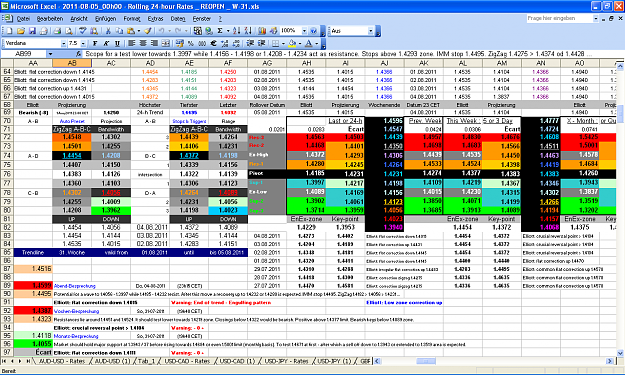
Task: Open the Verdana font name dropdown
Action: pyautogui.click(x=63, y=43)
